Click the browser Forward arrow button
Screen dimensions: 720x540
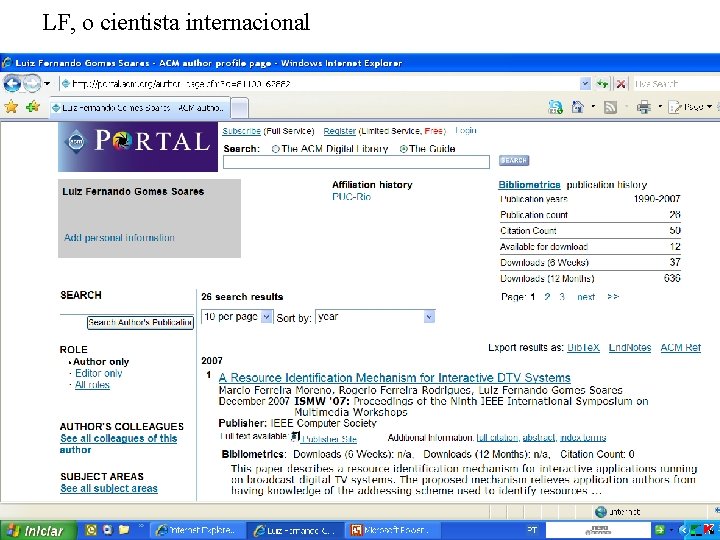pos(31,84)
